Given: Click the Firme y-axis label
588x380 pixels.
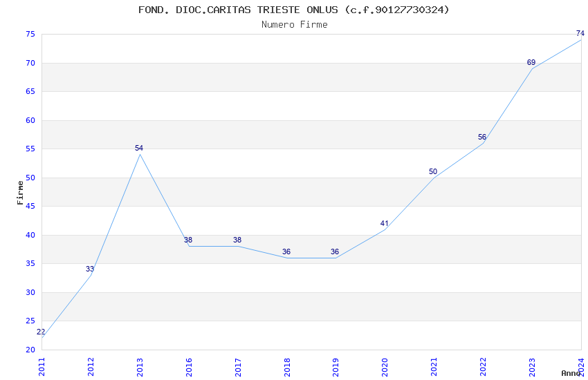Looking at the screenshot, I should 20,193.
